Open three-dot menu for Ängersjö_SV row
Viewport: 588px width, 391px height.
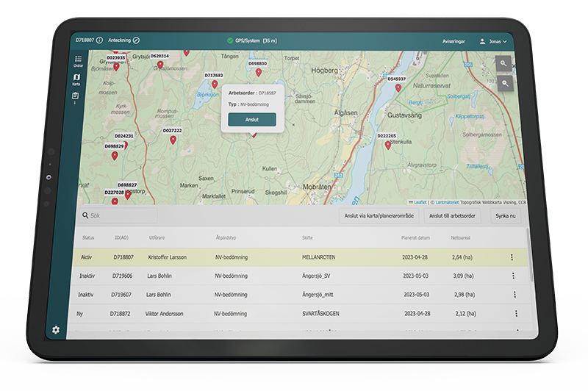coord(513,276)
